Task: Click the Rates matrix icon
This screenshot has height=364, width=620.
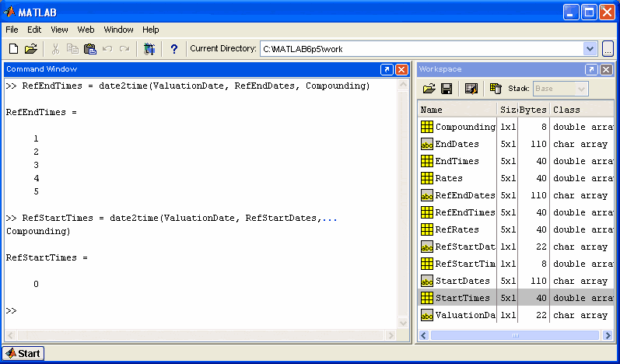Action: coord(427,178)
